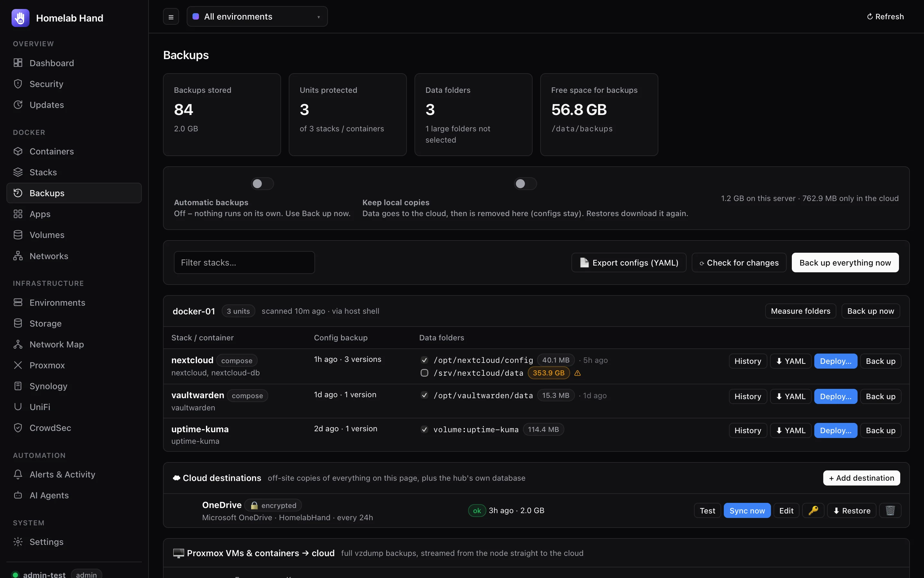Viewport: 924px width, 578px height.
Task: Uncheck the volume:uptime-kuma checkbox
Action: (424, 429)
